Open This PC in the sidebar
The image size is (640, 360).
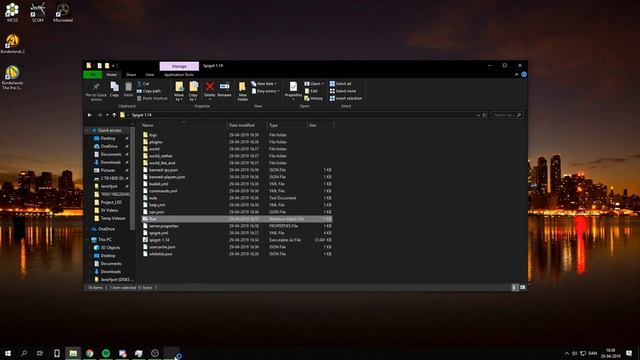point(104,240)
